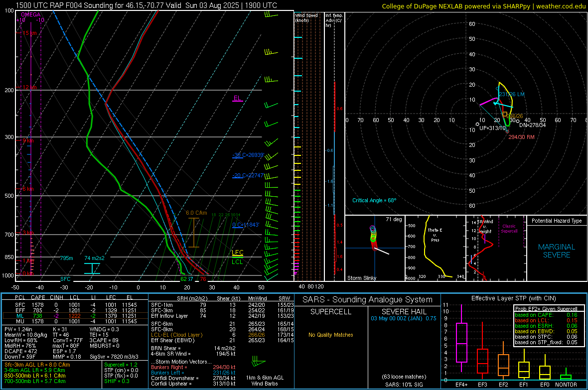588x390 pixels.
Task: Click the 12 km height marker
Action: pos(29,87)
